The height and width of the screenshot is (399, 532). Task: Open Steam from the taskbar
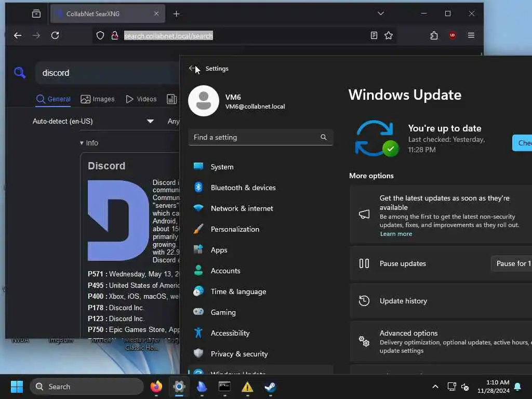click(270, 387)
